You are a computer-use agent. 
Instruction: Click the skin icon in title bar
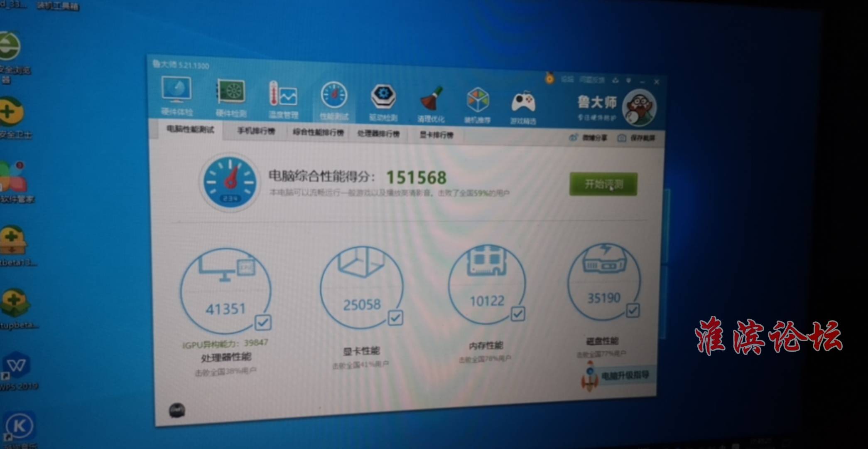tap(615, 80)
